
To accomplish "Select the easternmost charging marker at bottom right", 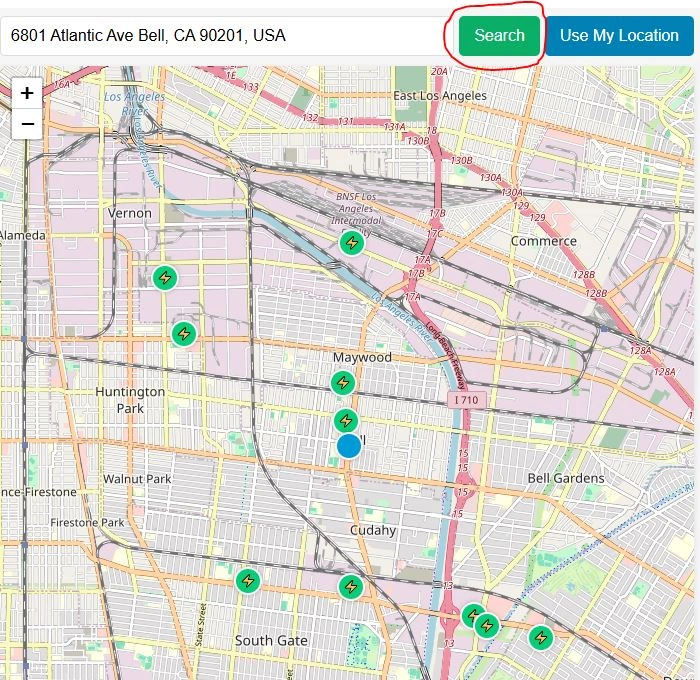I will point(541,637).
